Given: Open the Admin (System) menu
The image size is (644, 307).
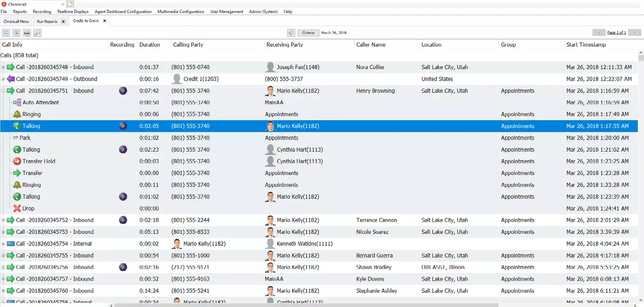Looking at the screenshot, I should click(263, 11).
